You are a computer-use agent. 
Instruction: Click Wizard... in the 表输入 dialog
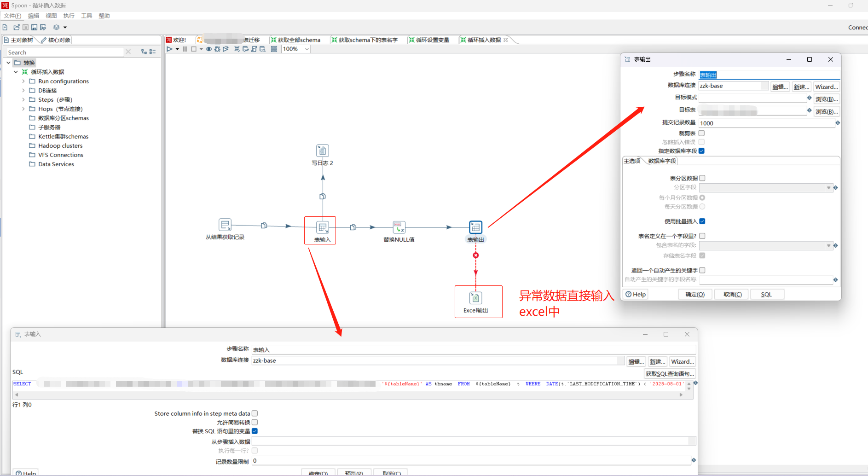(x=683, y=361)
